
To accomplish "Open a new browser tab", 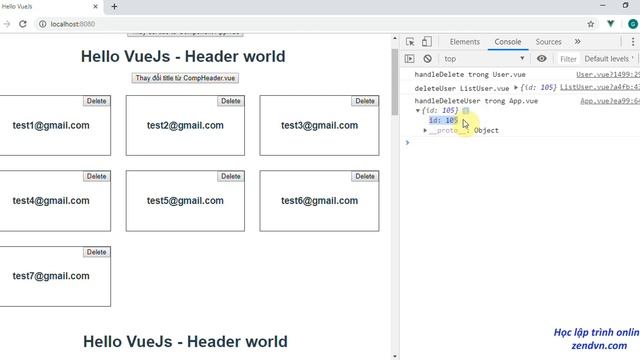I will 114,7.
